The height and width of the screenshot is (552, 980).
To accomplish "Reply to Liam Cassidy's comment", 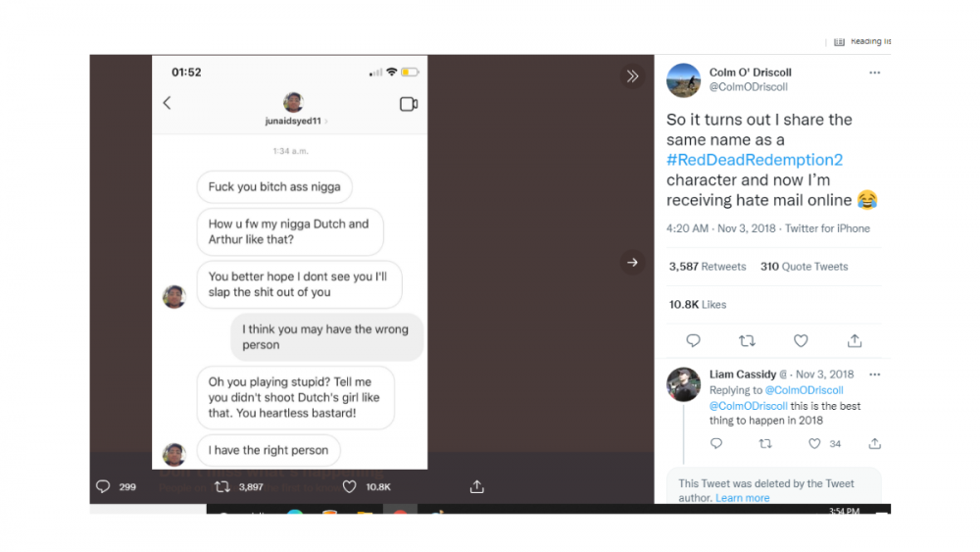I will click(x=716, y=444).
